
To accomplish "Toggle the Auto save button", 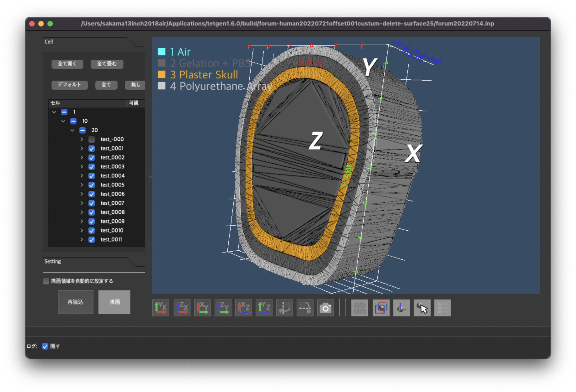I will (x=360, y=308).
